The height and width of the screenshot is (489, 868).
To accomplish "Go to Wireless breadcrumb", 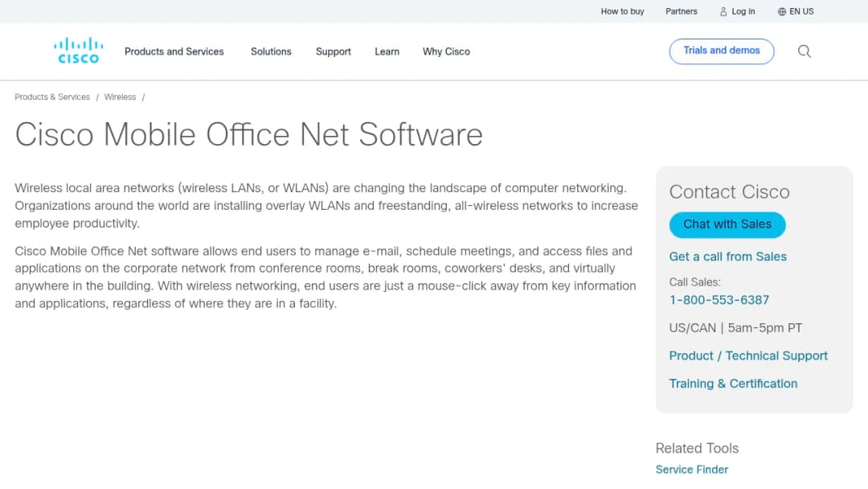I will pos(120,97).
